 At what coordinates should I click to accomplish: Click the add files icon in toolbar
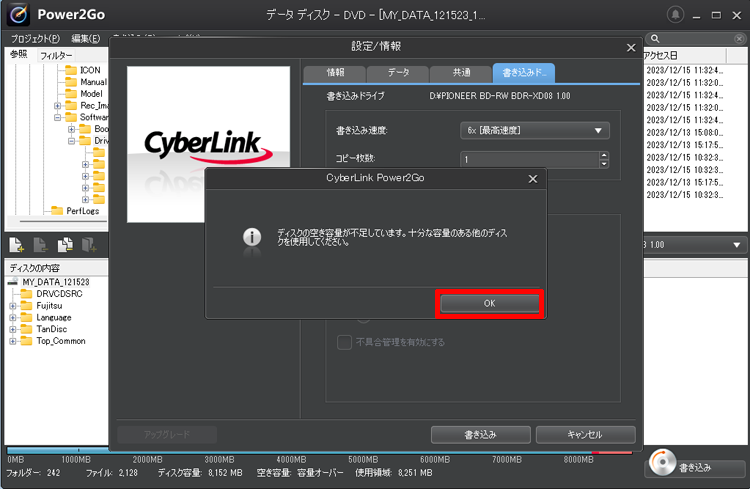tap(17, 245)
